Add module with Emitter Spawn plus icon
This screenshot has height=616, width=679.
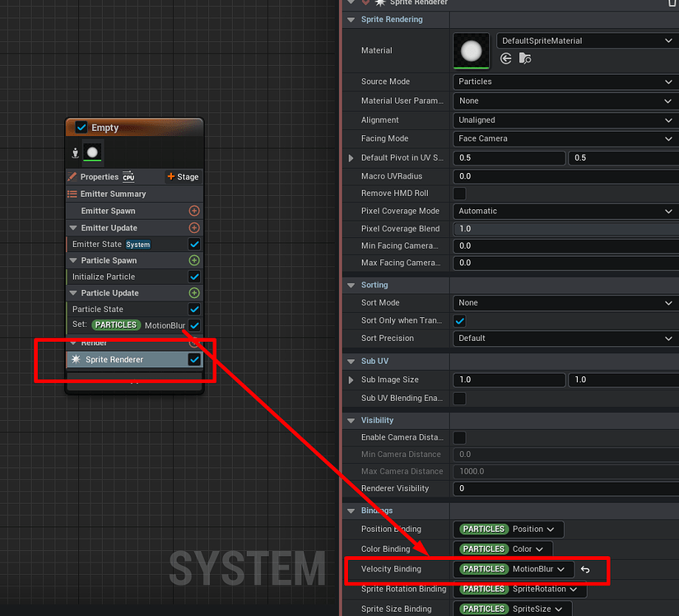194,211
